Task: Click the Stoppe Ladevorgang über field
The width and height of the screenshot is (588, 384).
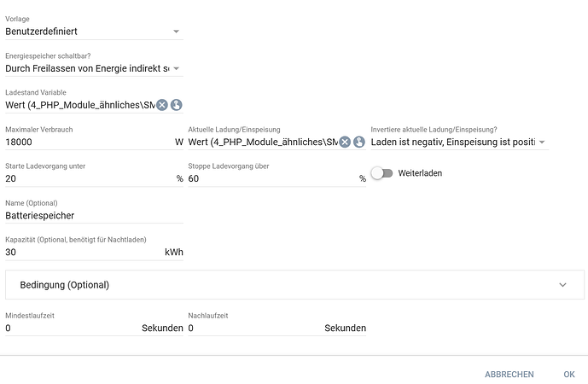Action: (269, 179)
